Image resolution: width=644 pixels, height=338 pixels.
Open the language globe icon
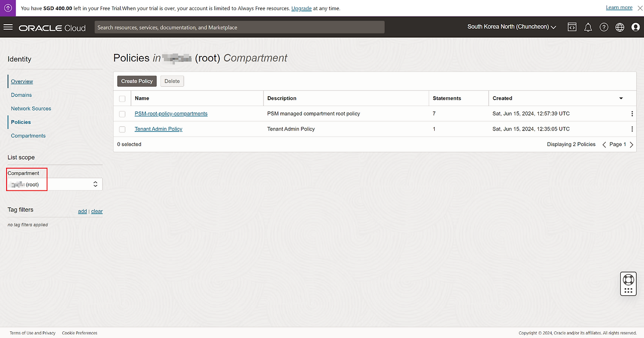pos(620,27)
